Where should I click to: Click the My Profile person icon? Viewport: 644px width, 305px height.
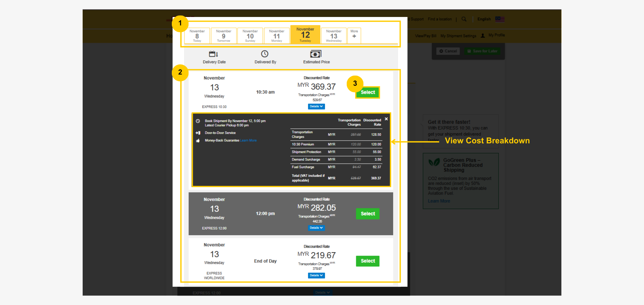tap(483, 35)
